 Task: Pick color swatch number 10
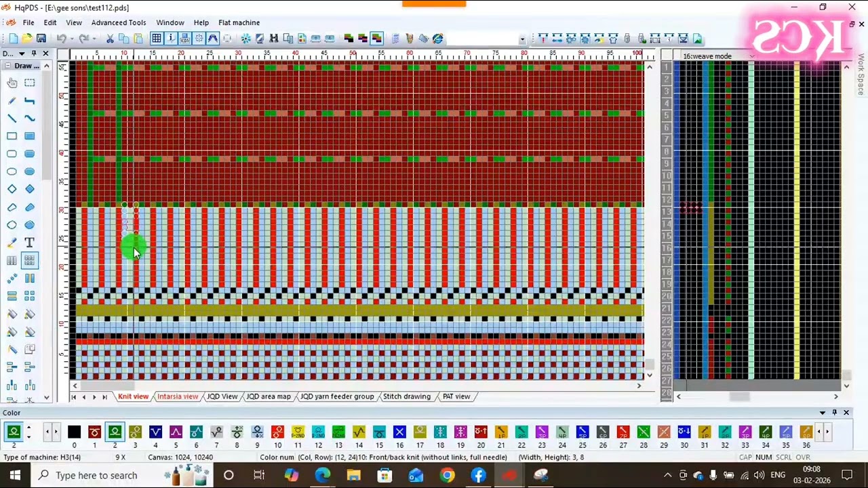coord(277,432)
